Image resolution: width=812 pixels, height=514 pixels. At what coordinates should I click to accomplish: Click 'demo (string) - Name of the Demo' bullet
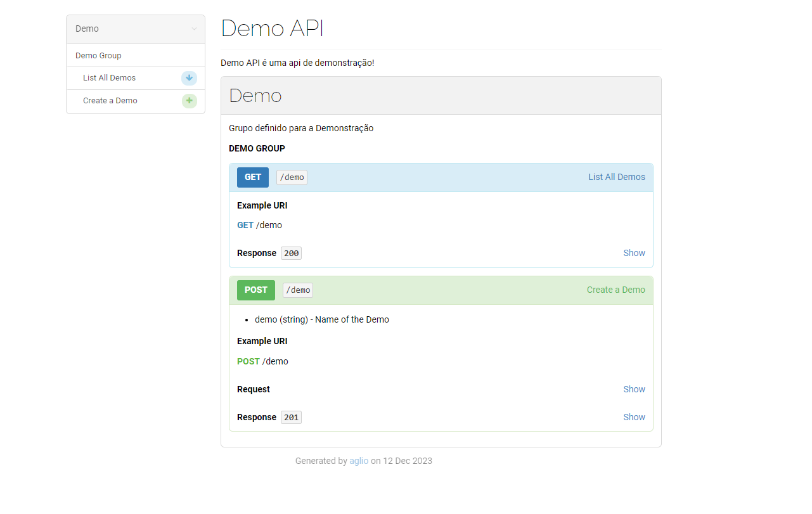[322, 319]
